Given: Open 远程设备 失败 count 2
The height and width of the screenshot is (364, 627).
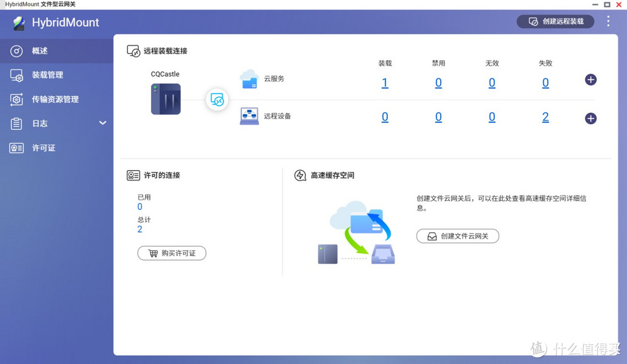Looking at the screenshot, I should pos(545,117).
